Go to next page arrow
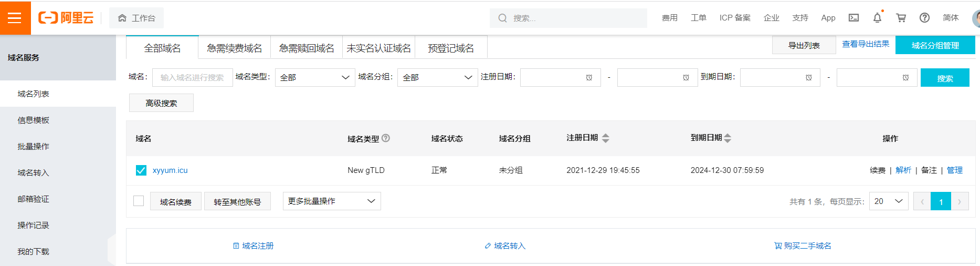This screenshot has height=266, width=980. click(960, 201)
